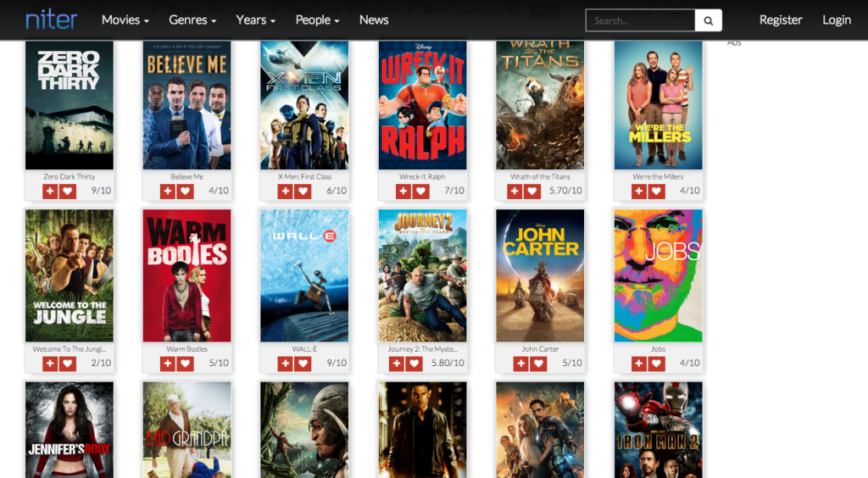Open the Years dropdown menu
The height and width of the screenshot is (478, 868).
coord(256,20)
